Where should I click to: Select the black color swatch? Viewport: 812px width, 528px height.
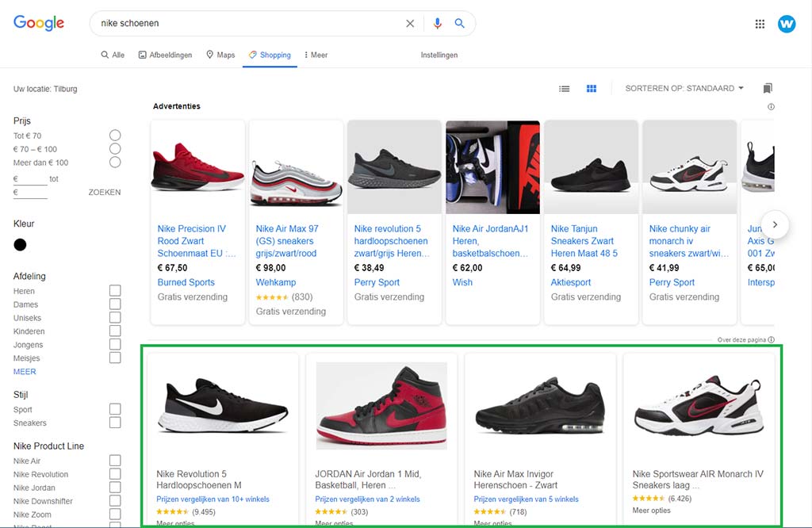point(20,245)
